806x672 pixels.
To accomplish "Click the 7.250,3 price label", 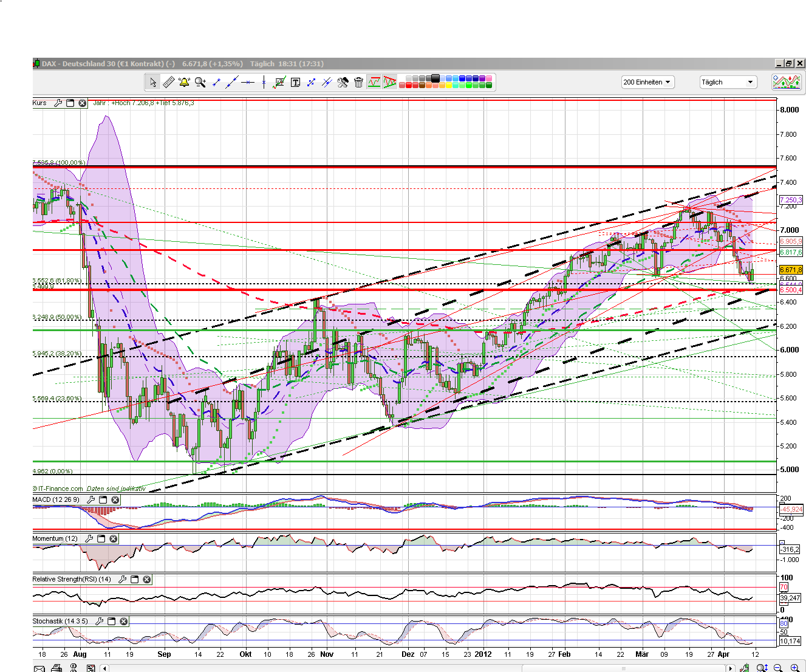I will (x=791, y=200).
